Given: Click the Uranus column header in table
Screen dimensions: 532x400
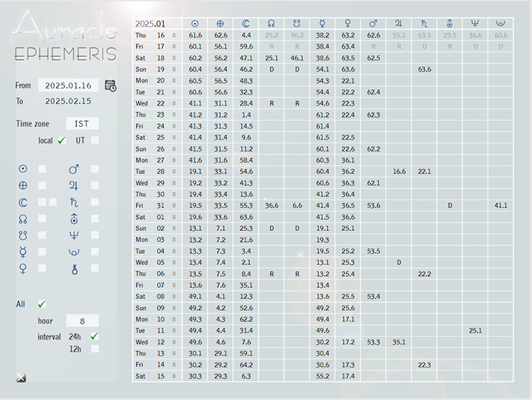Looking at the screenshot, I should coord(449,24).
